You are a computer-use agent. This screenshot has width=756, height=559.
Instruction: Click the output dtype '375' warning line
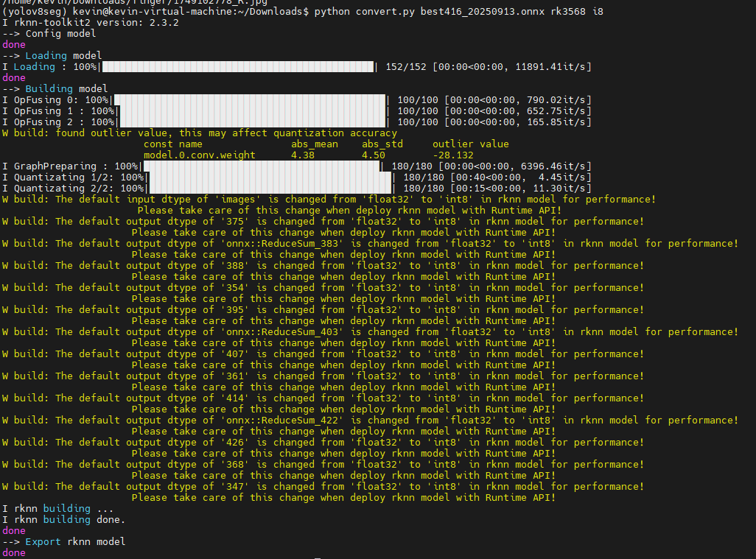[323, 222]
